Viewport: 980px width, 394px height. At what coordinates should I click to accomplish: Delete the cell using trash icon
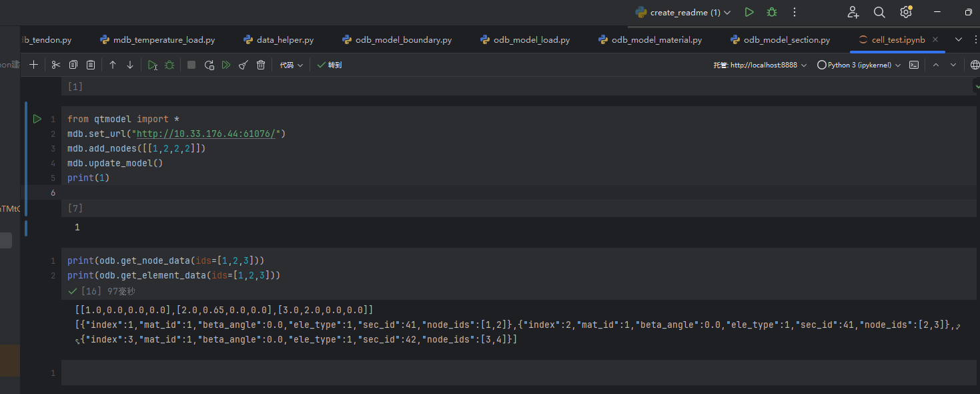pos(261,65)
